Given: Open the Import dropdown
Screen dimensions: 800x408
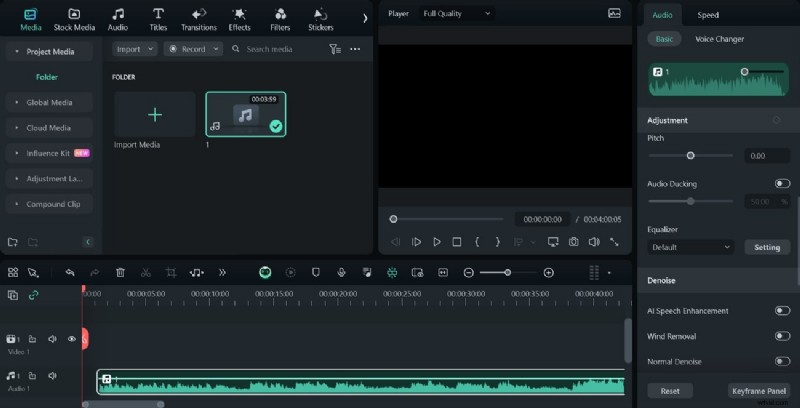Looking at the screenshot, I should click(x=135, y=49).
